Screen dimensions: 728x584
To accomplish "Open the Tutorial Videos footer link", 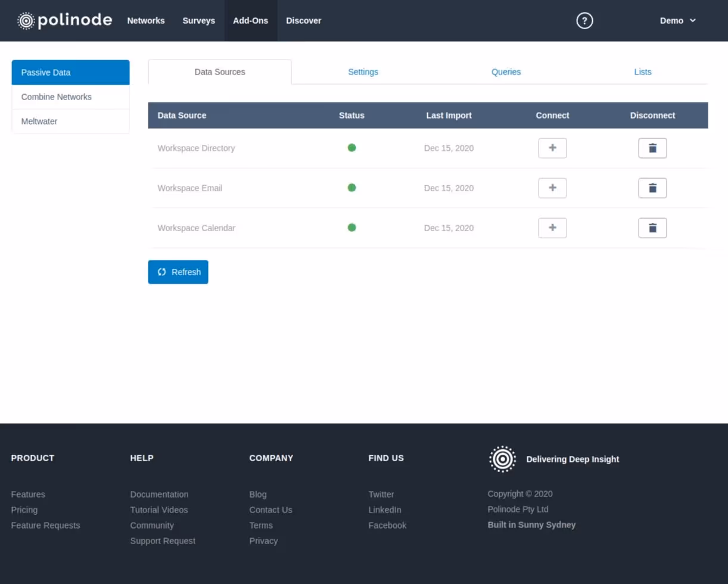I will click(x=159, y=510).
